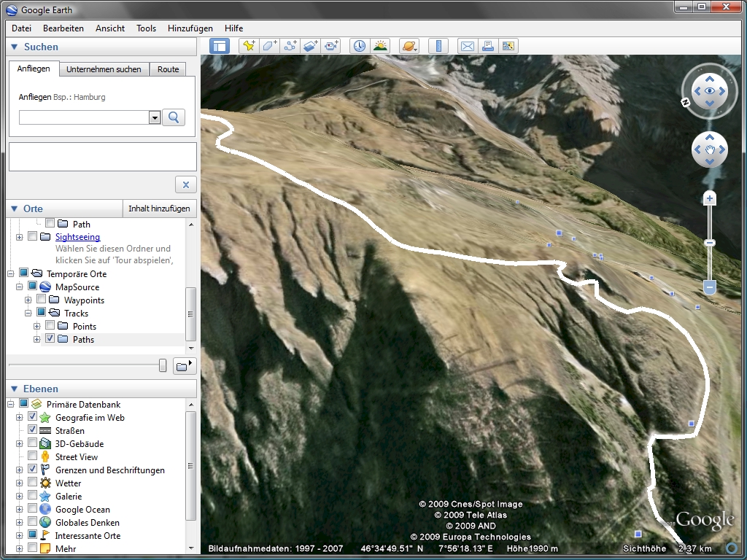Select the Anfliegen tab

(34, 69)
